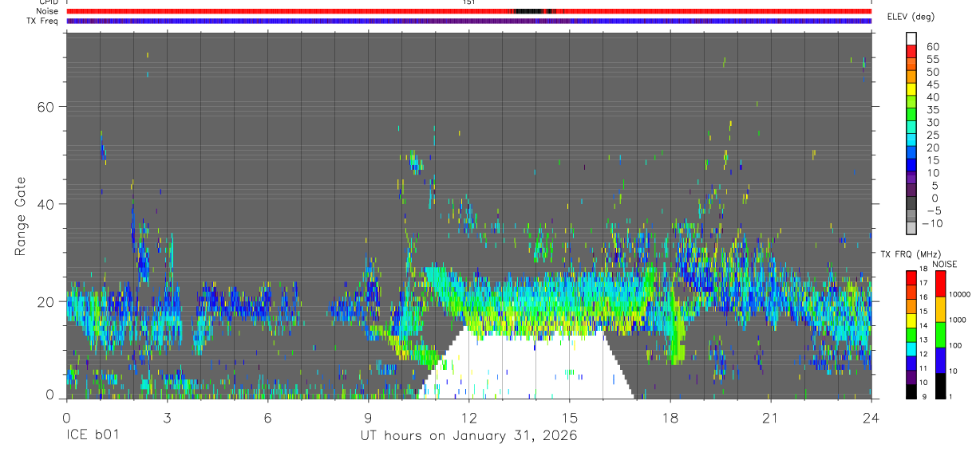Click the Noise color strip above the plot

coord(469,11)
